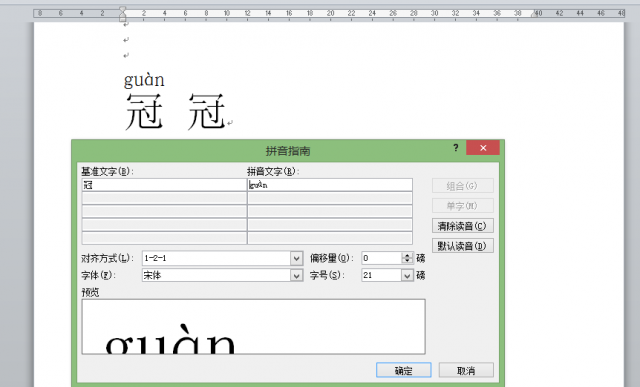Click the right indent marker on ruler
Image resolution: width=640 pixels, height=387 pixels.
[x=534, y=14]
